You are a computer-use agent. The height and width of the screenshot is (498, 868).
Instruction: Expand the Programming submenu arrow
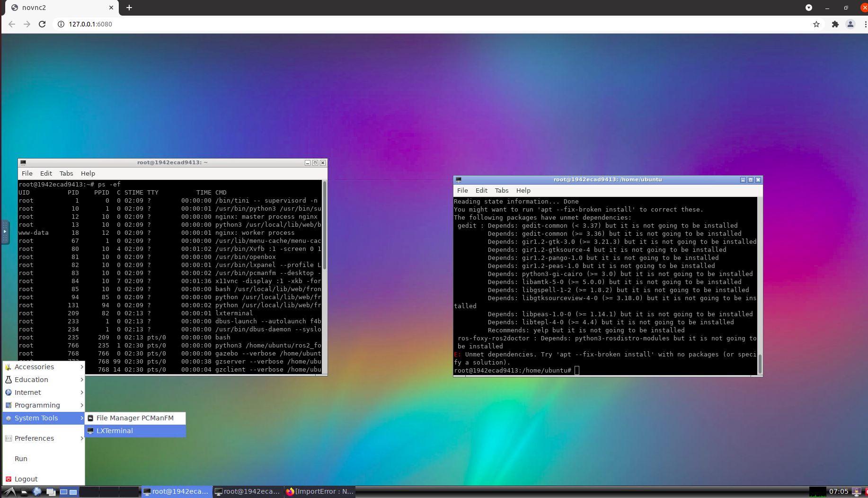[x=82, y=405]
